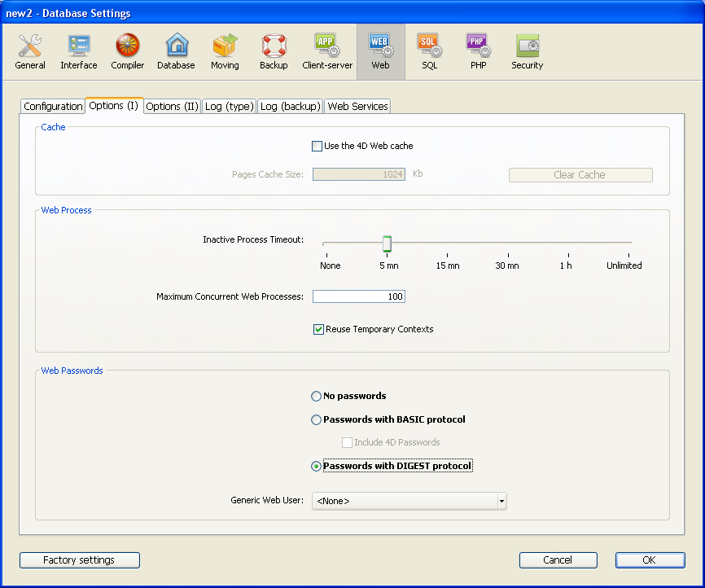Open the PHP settings page

click(478, 51)
